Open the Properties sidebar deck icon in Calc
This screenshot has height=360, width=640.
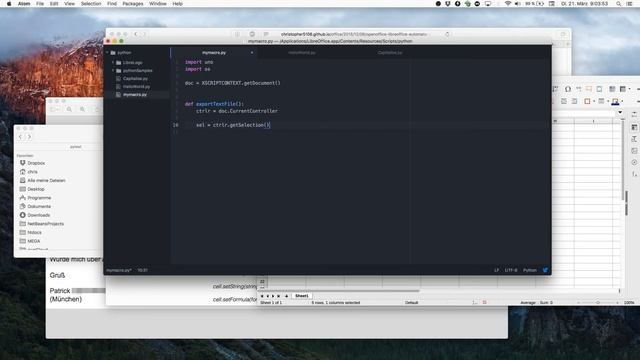pos(634,127)
